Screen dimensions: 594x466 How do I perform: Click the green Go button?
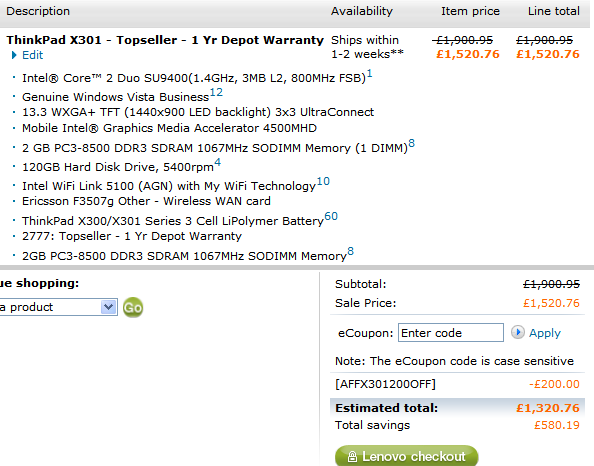pos(133,307)
